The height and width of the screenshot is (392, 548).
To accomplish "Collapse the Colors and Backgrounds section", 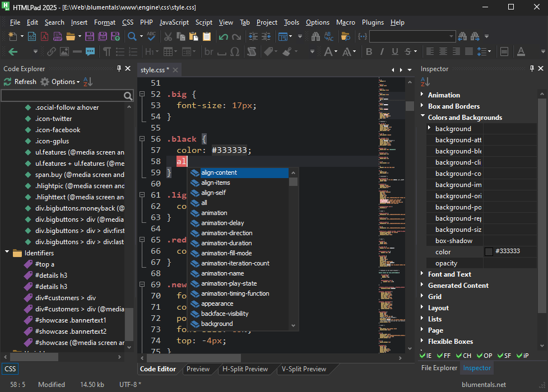I will pyautogui.click(x=423, y=117).
